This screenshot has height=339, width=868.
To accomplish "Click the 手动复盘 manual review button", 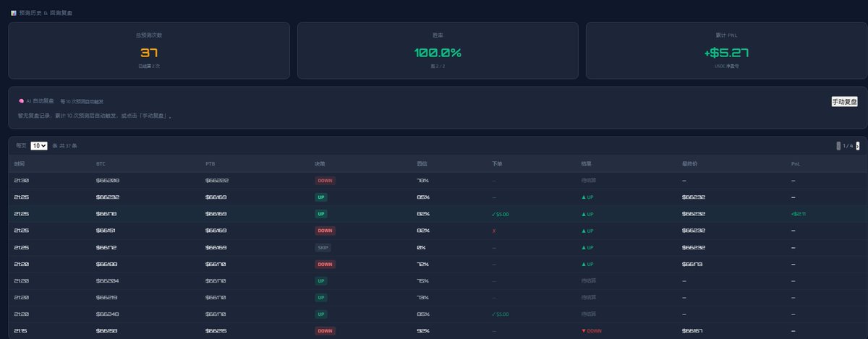I will (x=844, y=102).
